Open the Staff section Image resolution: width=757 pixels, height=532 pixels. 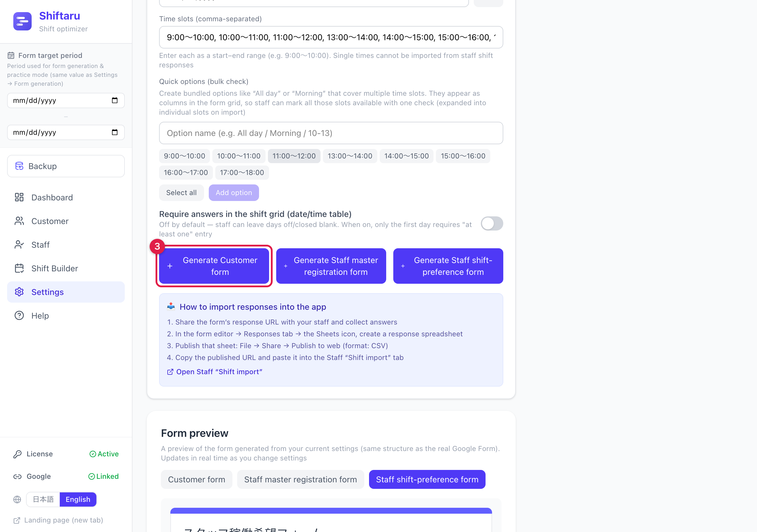point(66,245)
